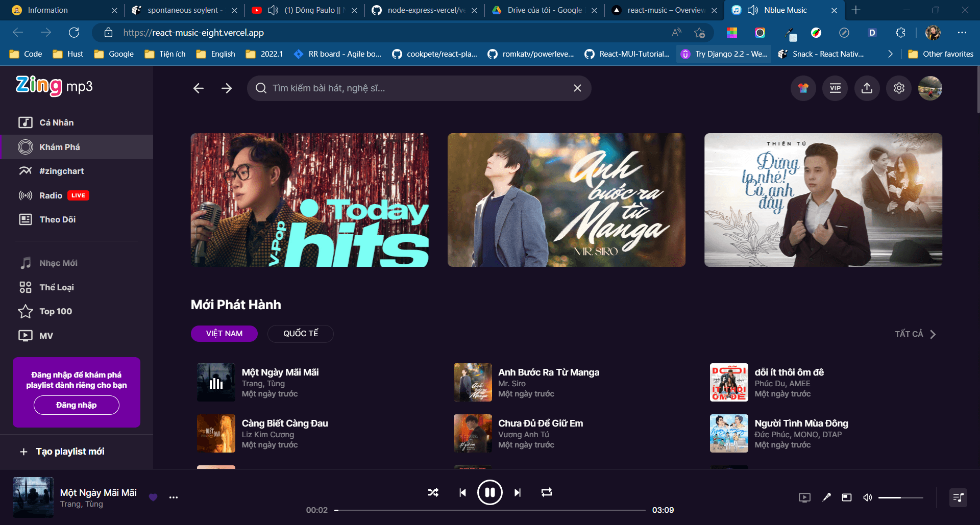Open VIP upgrade icon
980x525 pixels.
pyautogui.click(x=835, y=88)
